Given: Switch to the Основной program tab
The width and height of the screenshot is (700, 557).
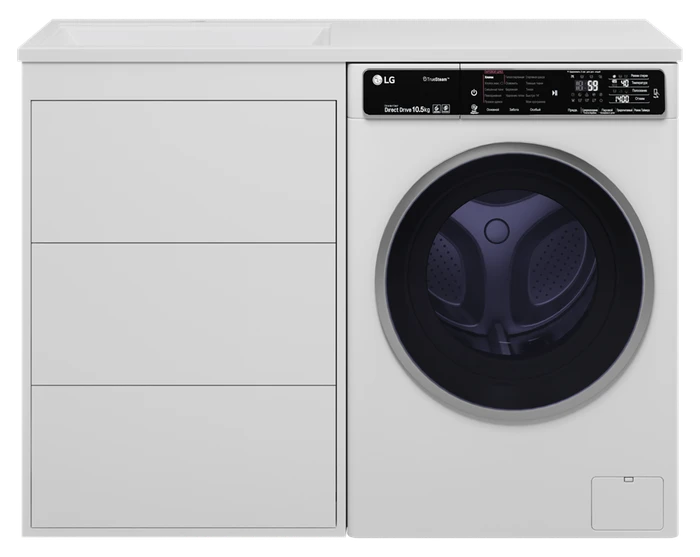Looking at the screenshot, I should tap(493, 109).
